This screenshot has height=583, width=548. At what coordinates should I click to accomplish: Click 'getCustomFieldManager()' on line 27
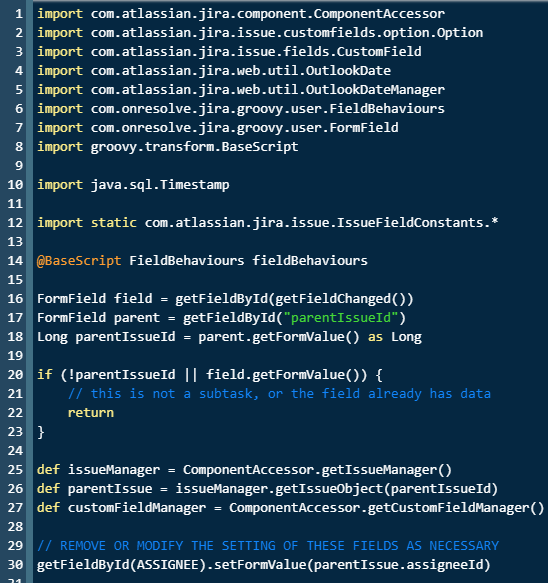point(456,508)
